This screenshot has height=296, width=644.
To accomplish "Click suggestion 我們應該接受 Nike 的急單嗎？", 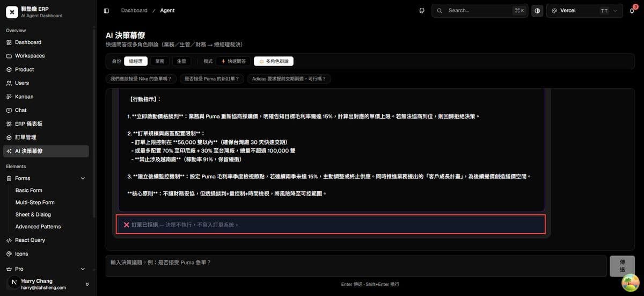I will 141,78.
